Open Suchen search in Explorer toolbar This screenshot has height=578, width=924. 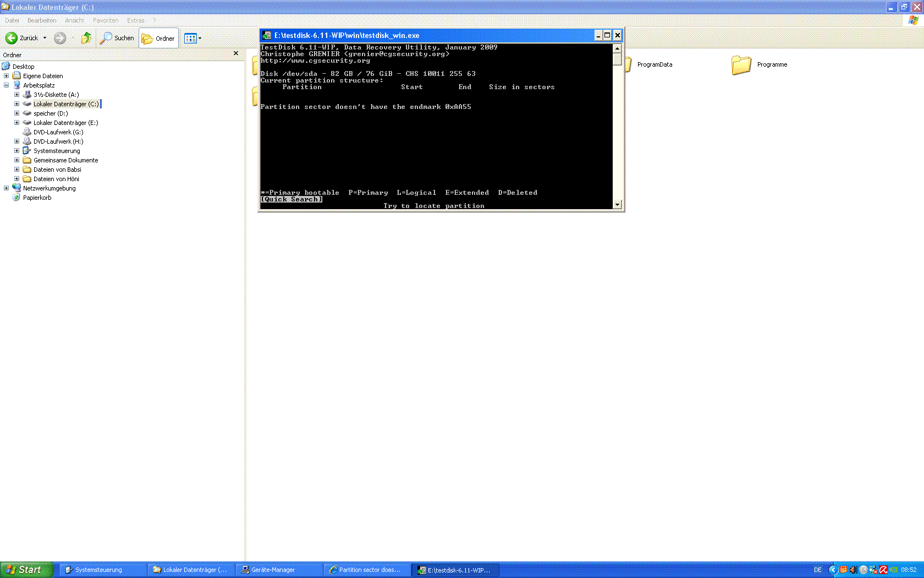pyautogui.click(x=117, y=38)
